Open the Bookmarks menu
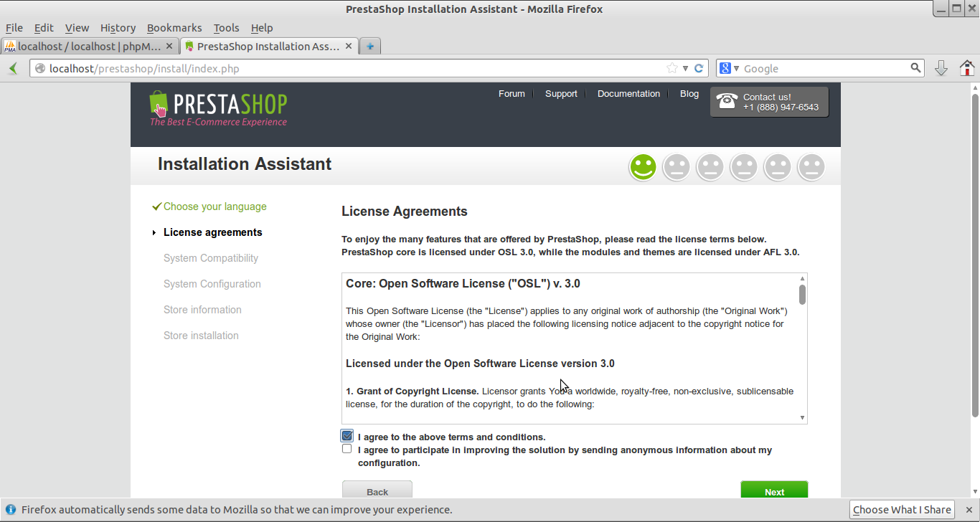The image size is (980, 522). coord(174,28)
